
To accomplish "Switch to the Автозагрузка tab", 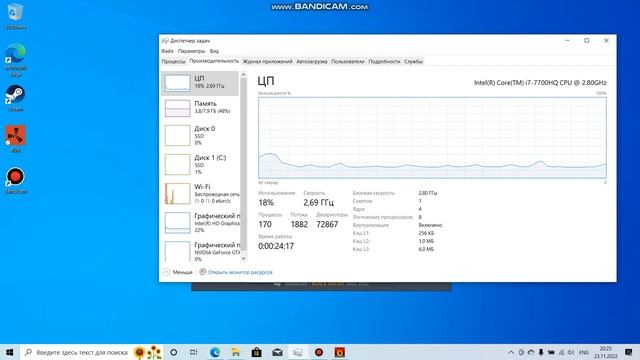I will 312,61.
